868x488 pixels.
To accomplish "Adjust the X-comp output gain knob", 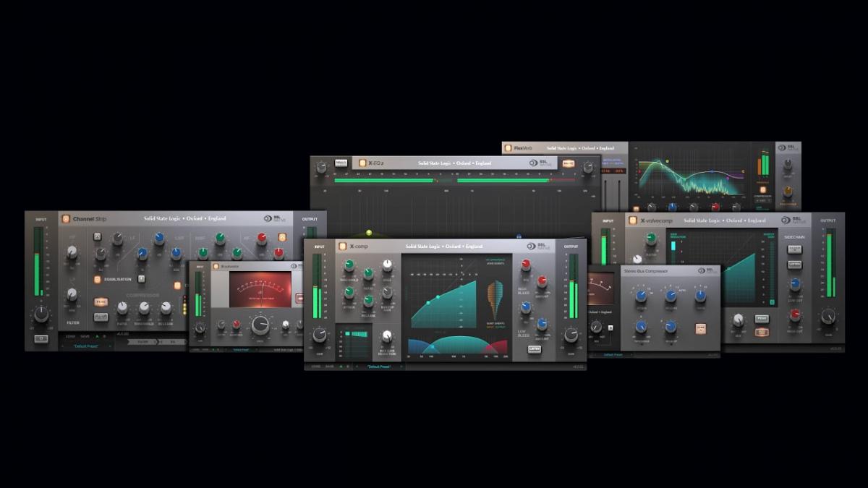I will point(571,335).
